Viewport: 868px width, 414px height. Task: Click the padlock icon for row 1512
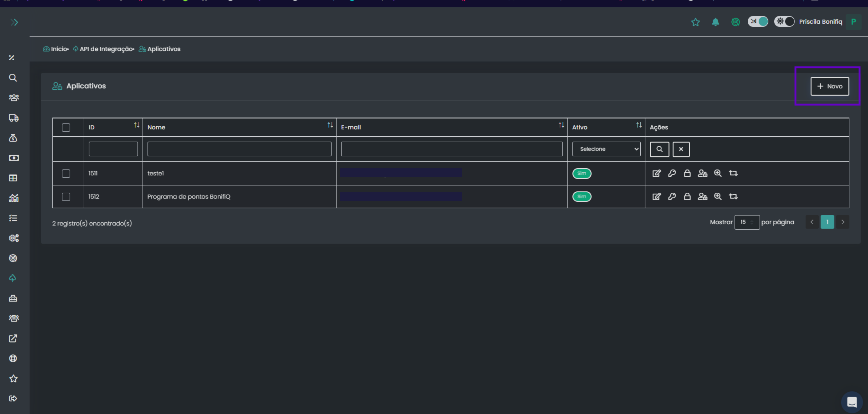[x=687, y=196]
